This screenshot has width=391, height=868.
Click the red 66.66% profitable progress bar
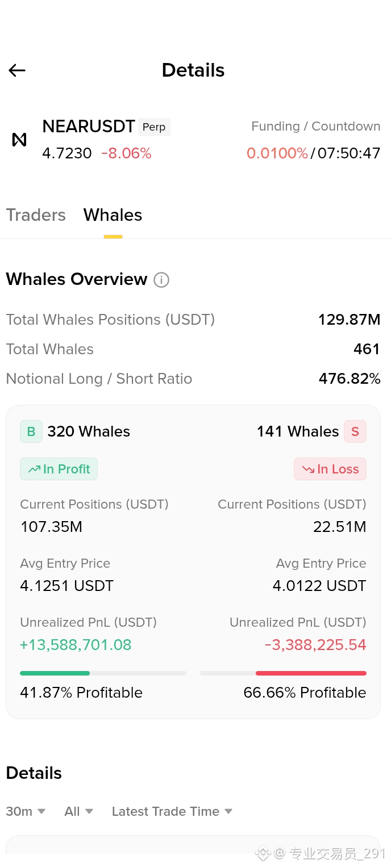(283, 673)
